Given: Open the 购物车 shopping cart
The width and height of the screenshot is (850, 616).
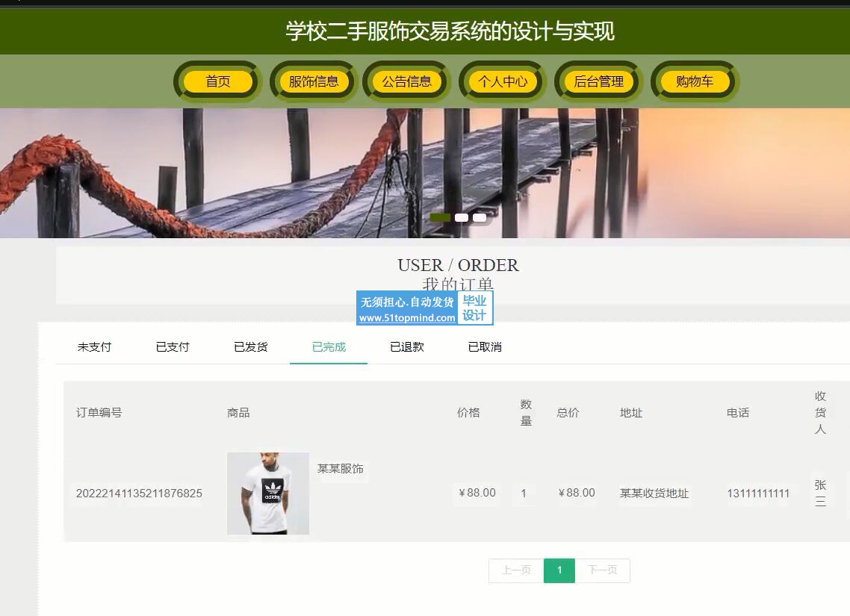Looking at the screenshot, I should point(695,82).
